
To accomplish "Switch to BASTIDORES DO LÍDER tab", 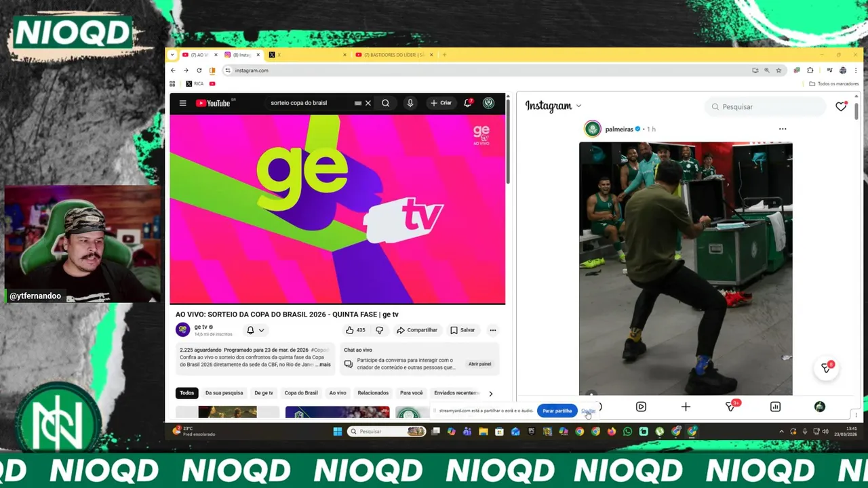I will tap(394, 55).
